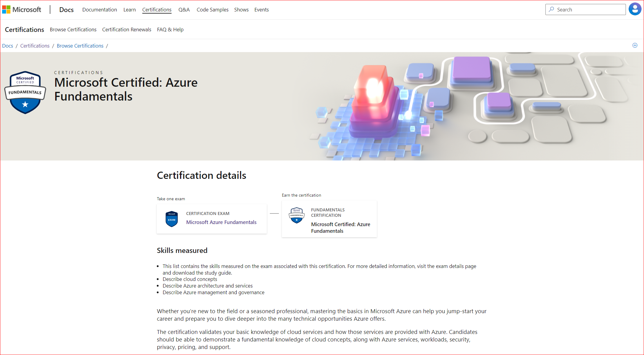Click the Microsoft logo icon
Image resolution: width=644 pixels, height=355 pixels.
pos(6,10)
